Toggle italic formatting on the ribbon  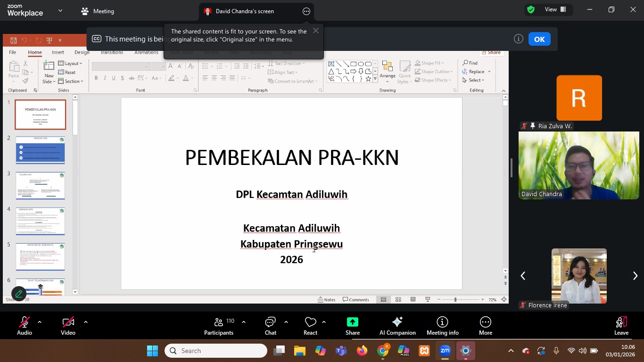105,78
